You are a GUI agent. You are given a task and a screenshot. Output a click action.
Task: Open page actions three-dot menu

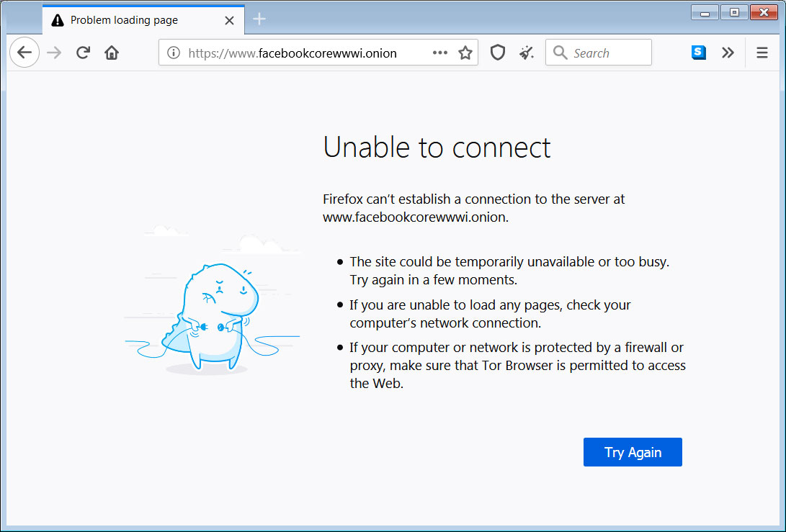click(x=439, y=53)
